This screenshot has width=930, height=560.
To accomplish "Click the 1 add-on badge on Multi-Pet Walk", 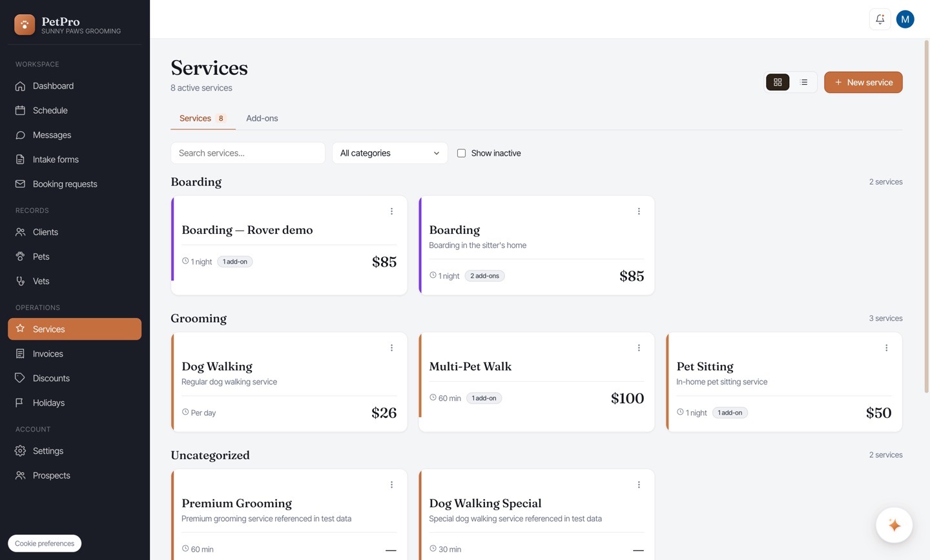I will (x=484, y=398).
